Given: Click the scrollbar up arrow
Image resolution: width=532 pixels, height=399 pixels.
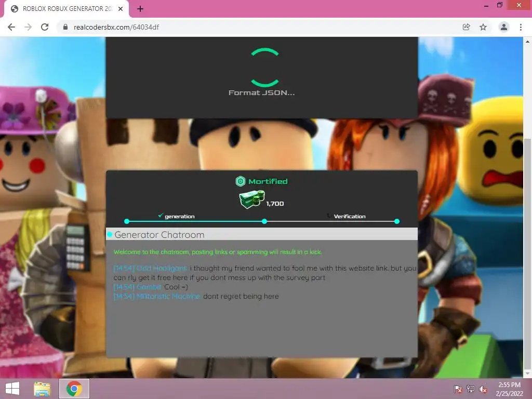Looking at the screenshot, I should 527,42.
